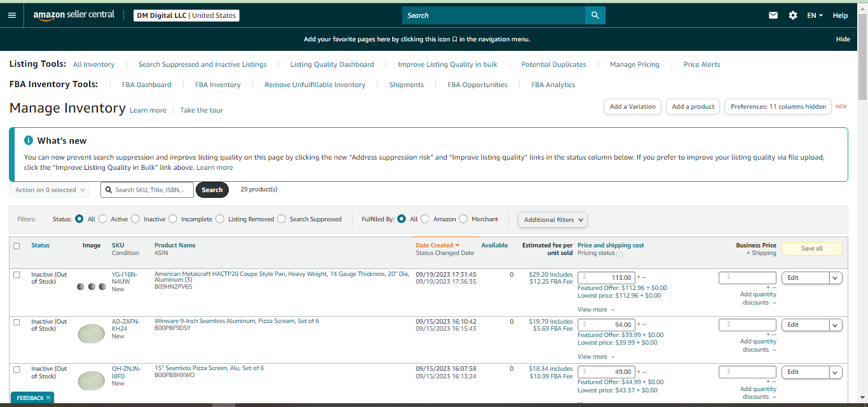Click the search magnifier button in header

595,15
